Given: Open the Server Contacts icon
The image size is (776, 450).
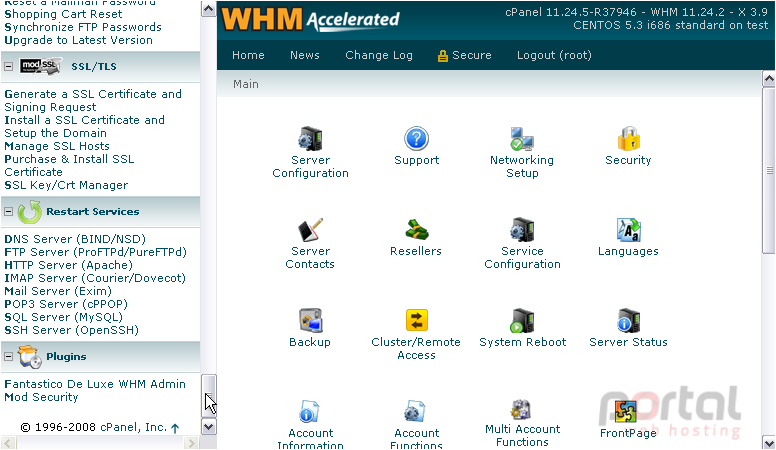Looking at the screenshot, I should 310,230.
